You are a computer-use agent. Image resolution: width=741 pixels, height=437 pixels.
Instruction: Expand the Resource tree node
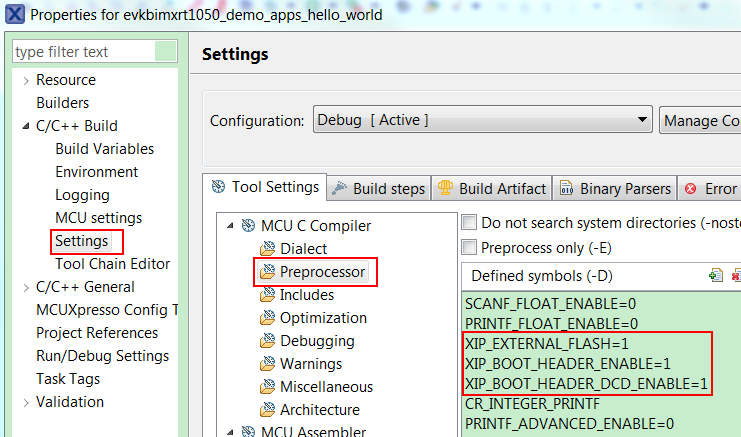pos(25,80)
